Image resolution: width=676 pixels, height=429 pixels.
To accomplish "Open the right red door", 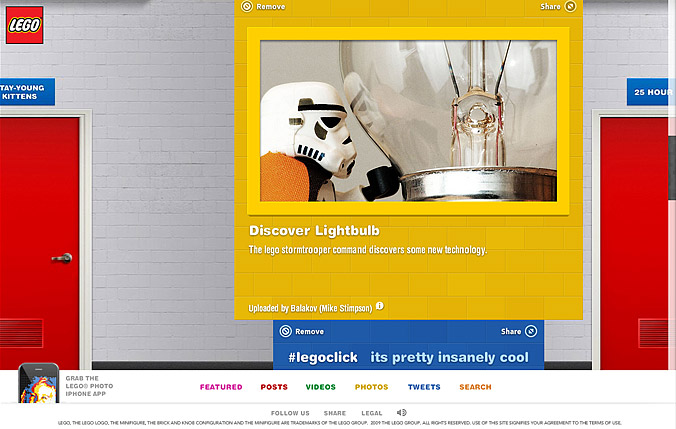I will pyautogui.click(x=634, y=244).
